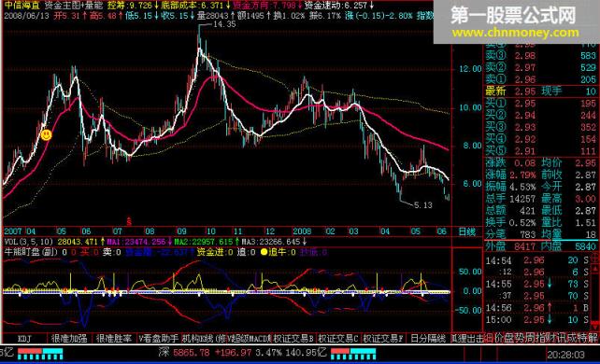Click the down arrow next to 14:55 2.95
The width and height of the screenshot is (600, 364).
(x=550, y=284)
